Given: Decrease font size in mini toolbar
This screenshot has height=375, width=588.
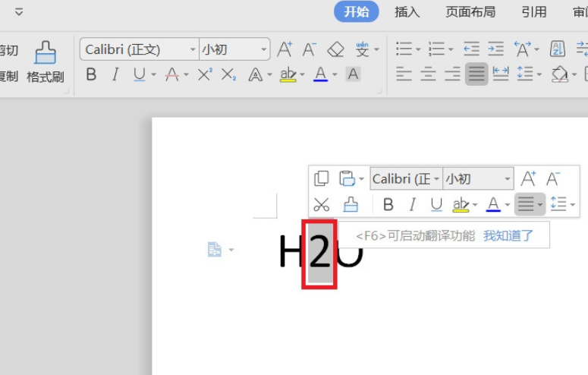Looking at the screenshot, I should click(553, 178).
